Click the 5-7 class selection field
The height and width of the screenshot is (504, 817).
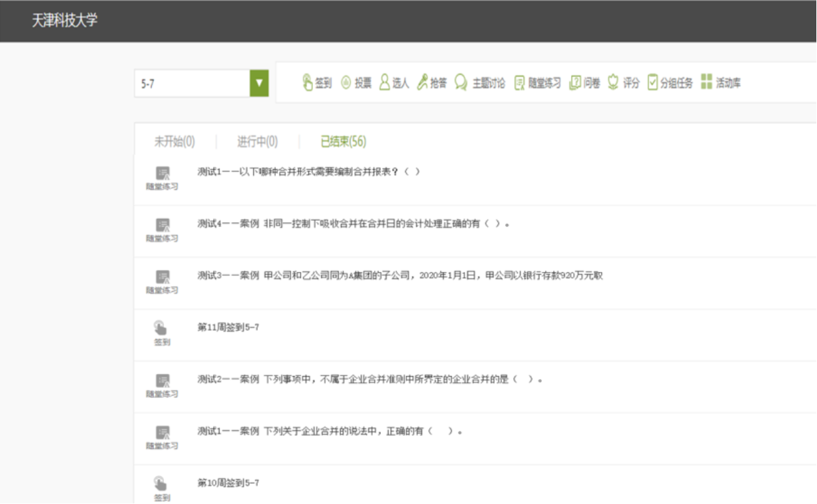coord(192,84)
